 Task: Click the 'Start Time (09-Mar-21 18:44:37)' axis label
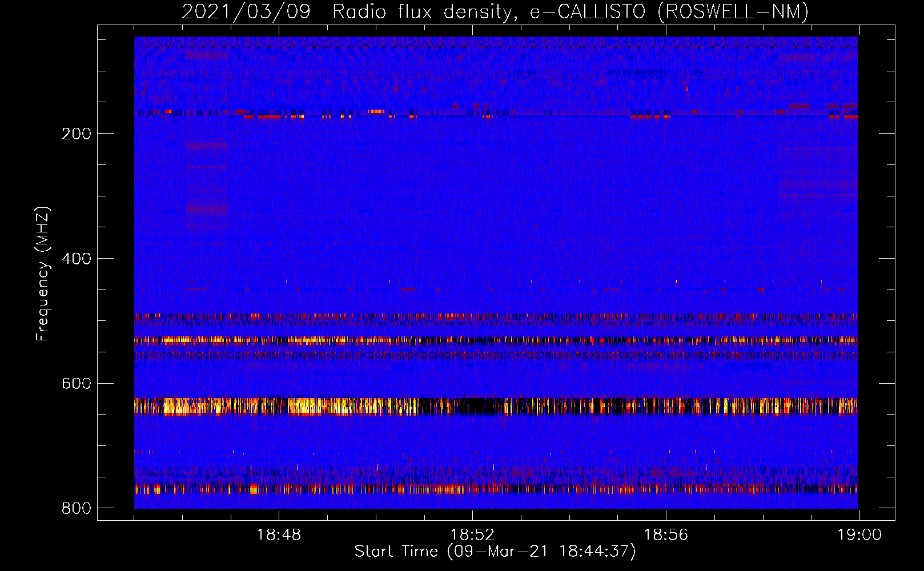(x=495, y=552)
